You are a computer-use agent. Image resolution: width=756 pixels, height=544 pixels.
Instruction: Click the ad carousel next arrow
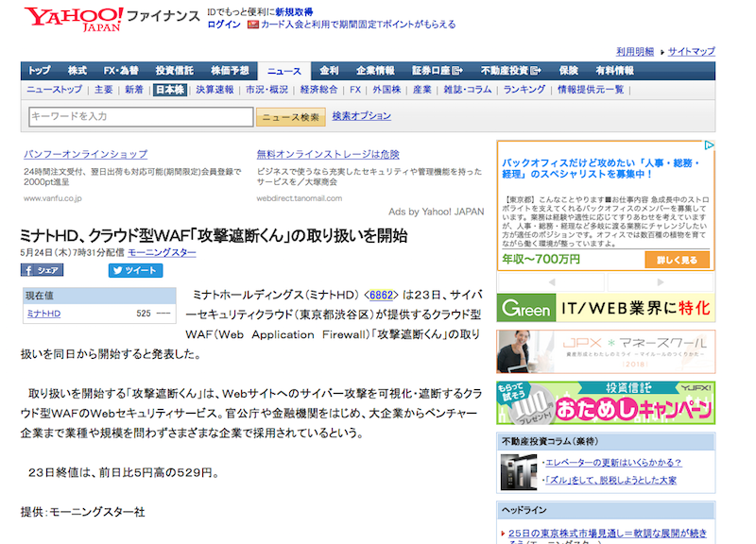[x=660, y=281]
